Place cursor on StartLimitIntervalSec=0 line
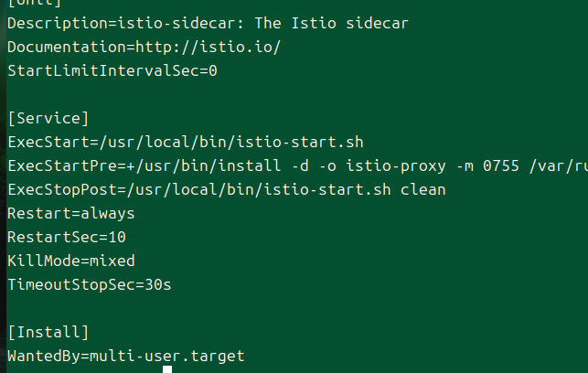Screen dimensions: 588x373 [x=112, y=70]
